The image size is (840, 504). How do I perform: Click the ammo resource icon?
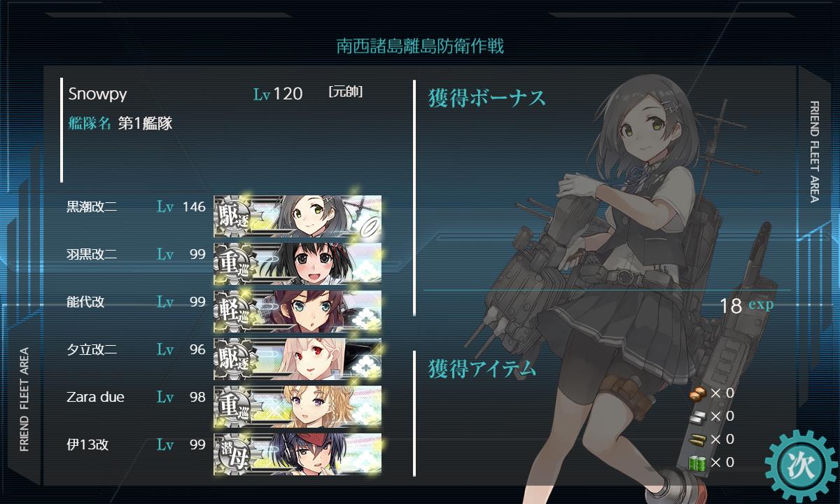pos(698,439)
